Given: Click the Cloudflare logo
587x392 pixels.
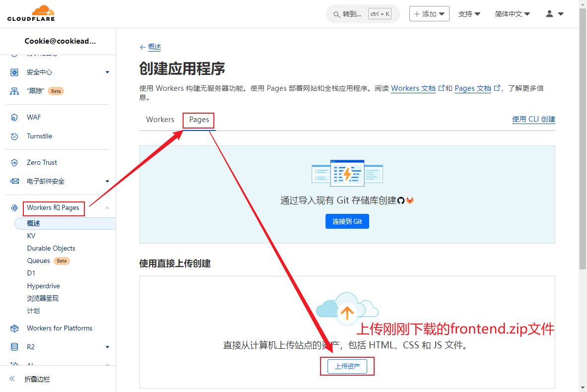Looking at the screenshot, I should click(x=31, y=13).
